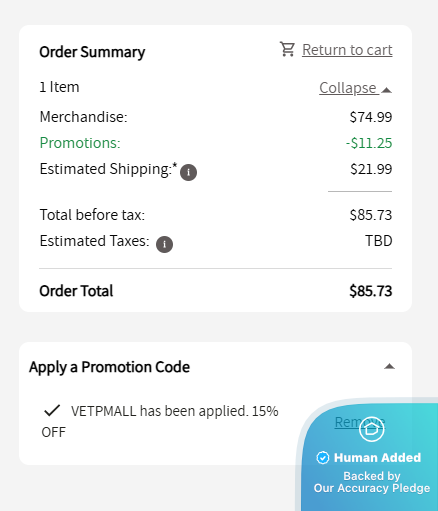Click the Order Summary heading
Image resolution: width=438 pixels, height=511 pixels.
coord(92,52)
